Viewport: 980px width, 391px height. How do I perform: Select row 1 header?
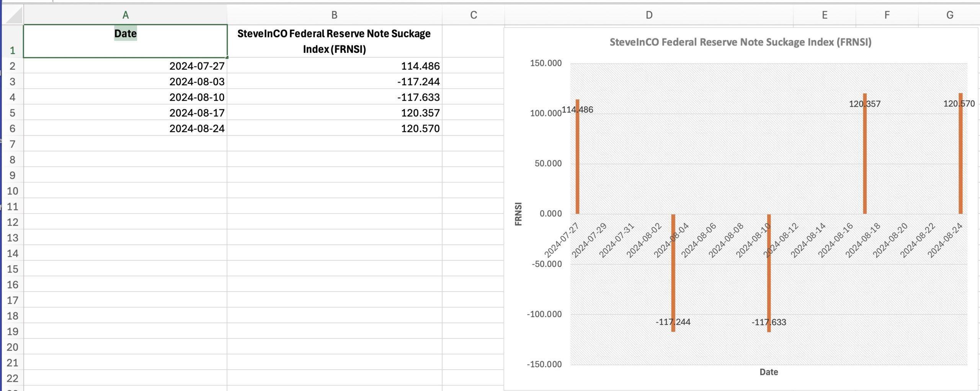(x=12, y=41)
